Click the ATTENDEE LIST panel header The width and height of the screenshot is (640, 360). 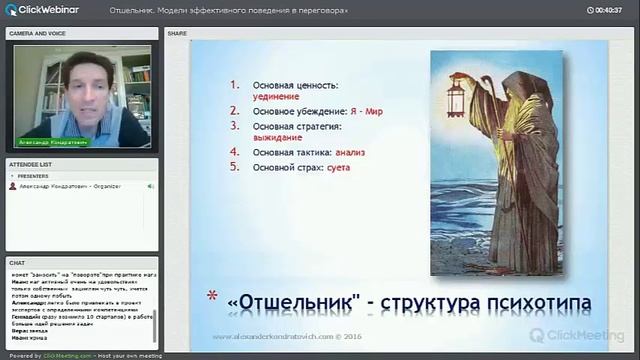(82, 164)
